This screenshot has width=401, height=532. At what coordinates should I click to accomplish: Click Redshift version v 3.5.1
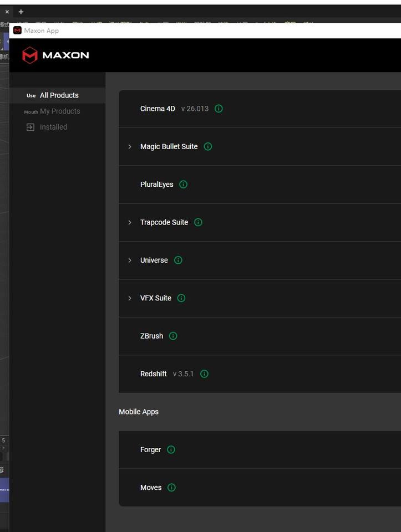[x=184, y=374]
